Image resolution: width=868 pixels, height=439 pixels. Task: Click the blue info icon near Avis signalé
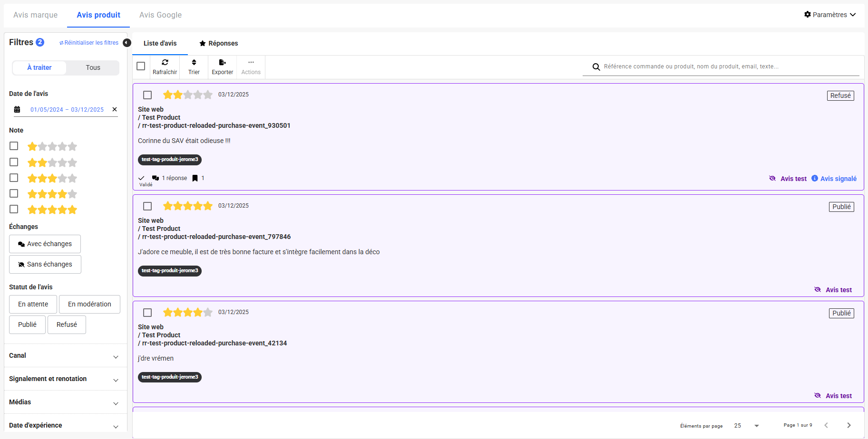(815, 179)
